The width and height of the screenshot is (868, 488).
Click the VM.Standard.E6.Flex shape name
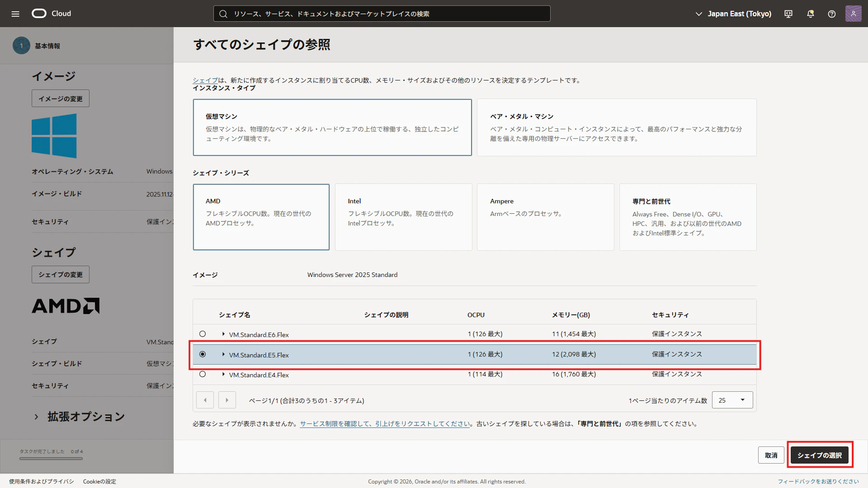point(259,335)
